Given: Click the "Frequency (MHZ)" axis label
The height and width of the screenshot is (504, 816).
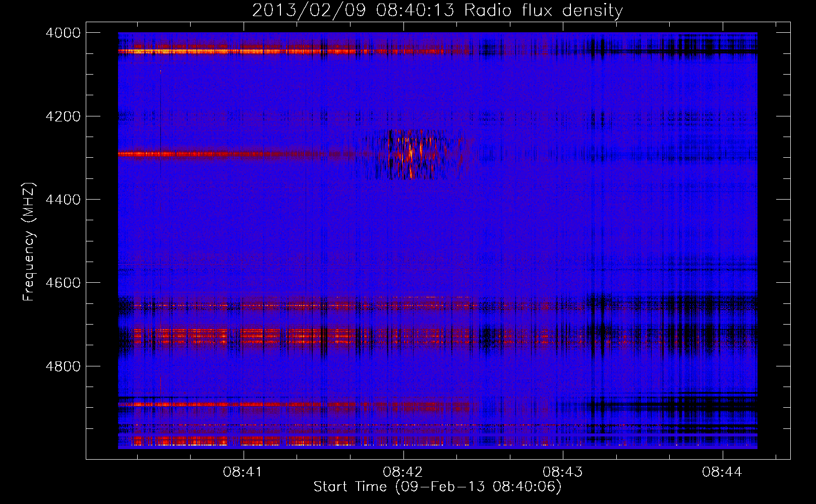Looking at the screenshot, I should point(29,241).
